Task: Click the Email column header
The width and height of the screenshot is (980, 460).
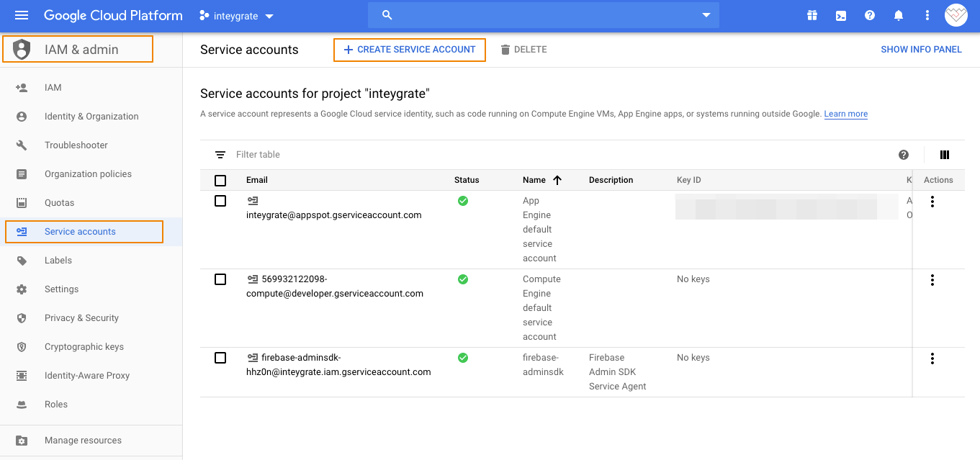Action: [257, 180]
